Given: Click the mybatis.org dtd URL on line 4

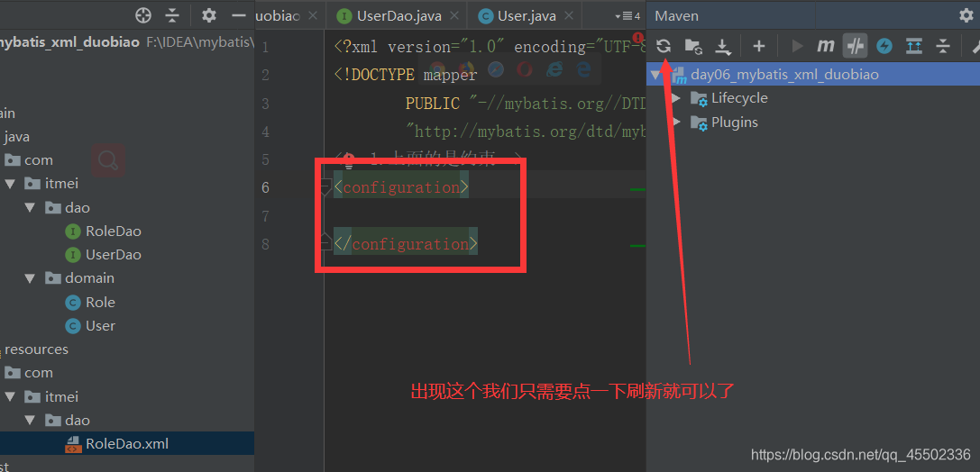Looking at the screenshot, I should pos(526,132).
